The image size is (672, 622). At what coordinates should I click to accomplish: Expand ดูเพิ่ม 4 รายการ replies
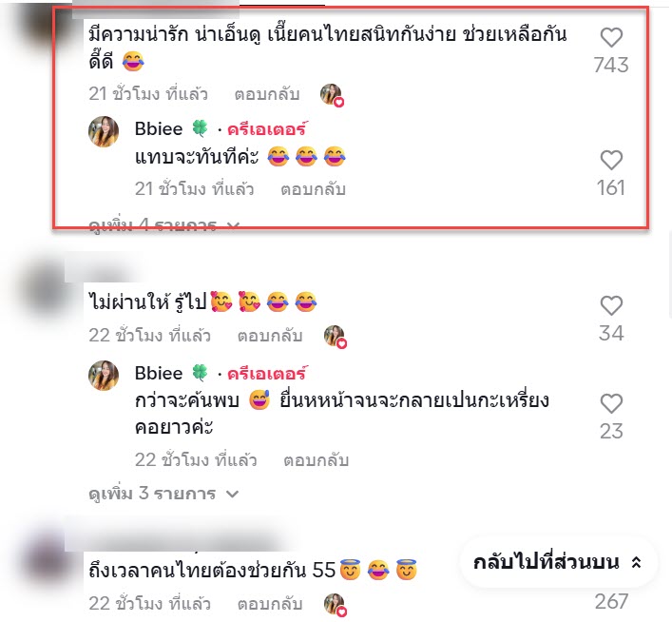(x=163, y=224)
